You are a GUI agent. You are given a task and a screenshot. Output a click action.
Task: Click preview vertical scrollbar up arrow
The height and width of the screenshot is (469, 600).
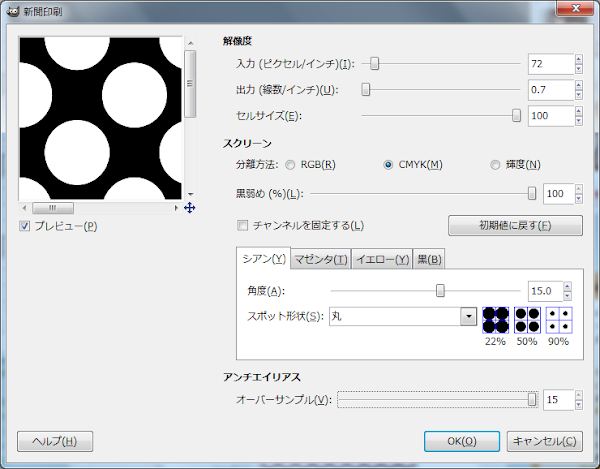(191, 43)
